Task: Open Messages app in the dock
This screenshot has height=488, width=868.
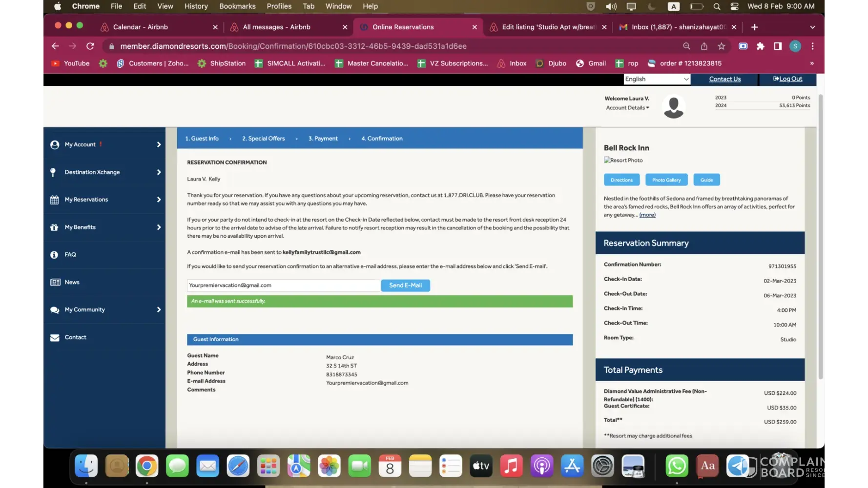Action: coord(177,466)
